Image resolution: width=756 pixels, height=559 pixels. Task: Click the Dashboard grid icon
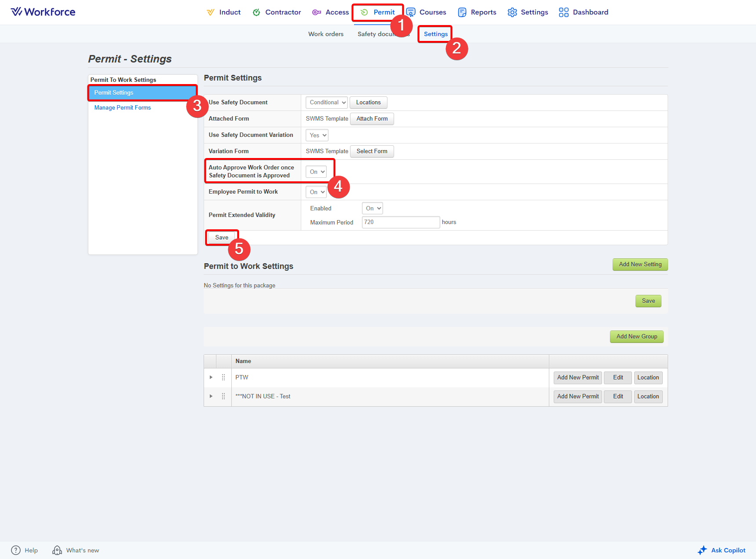pyautogui.click(x=563, y=12)
